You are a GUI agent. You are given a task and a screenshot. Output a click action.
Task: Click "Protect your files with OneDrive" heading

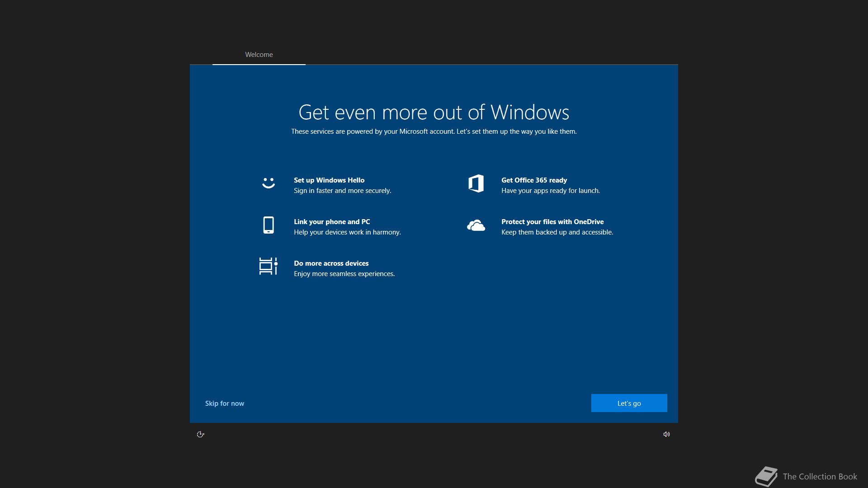tap(552, 222)
